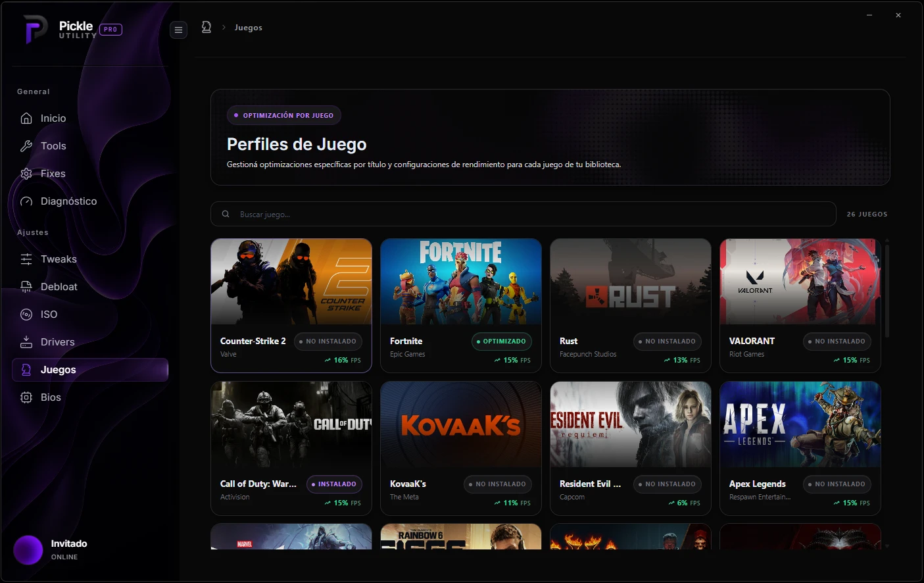Open the Bios settings page
The width and height of the screenshot is (924, 583).
click(90, 397)
